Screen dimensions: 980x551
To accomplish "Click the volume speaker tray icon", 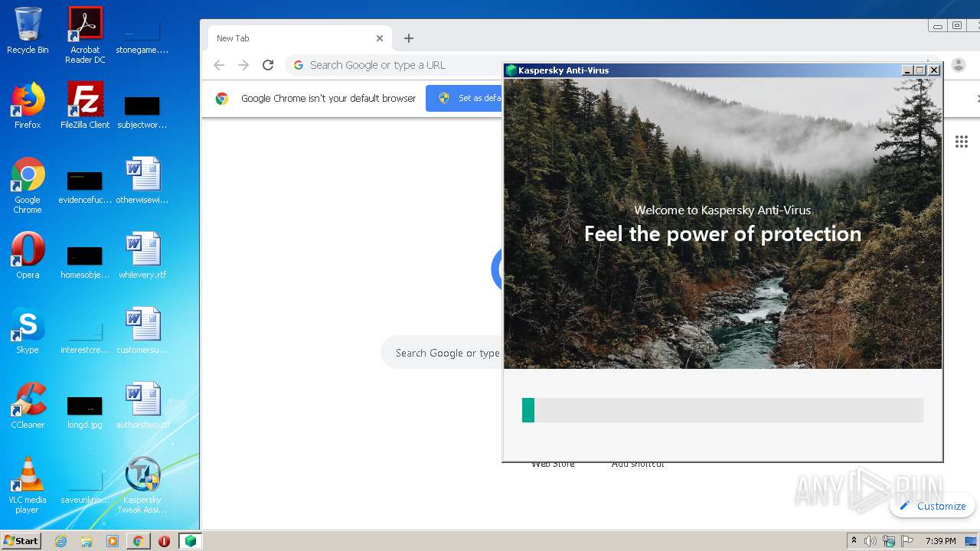I will click(x=871, y=541).
